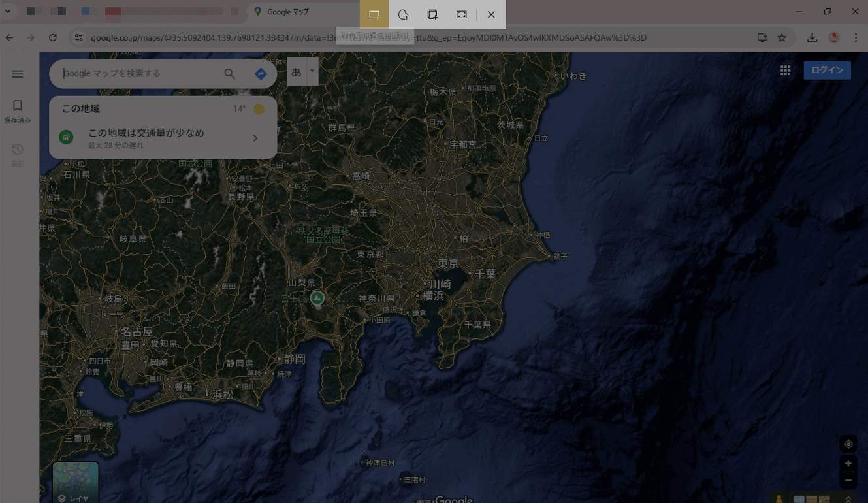Image resolution: width=868 pixels, height=503 pixels.
Task: Expand the traffic card この地域は交通量が少なめ
Action: pos(163,138)
